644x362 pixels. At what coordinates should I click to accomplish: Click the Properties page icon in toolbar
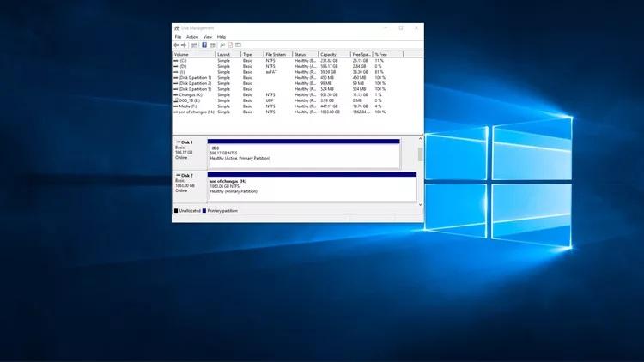click(230, 45)
